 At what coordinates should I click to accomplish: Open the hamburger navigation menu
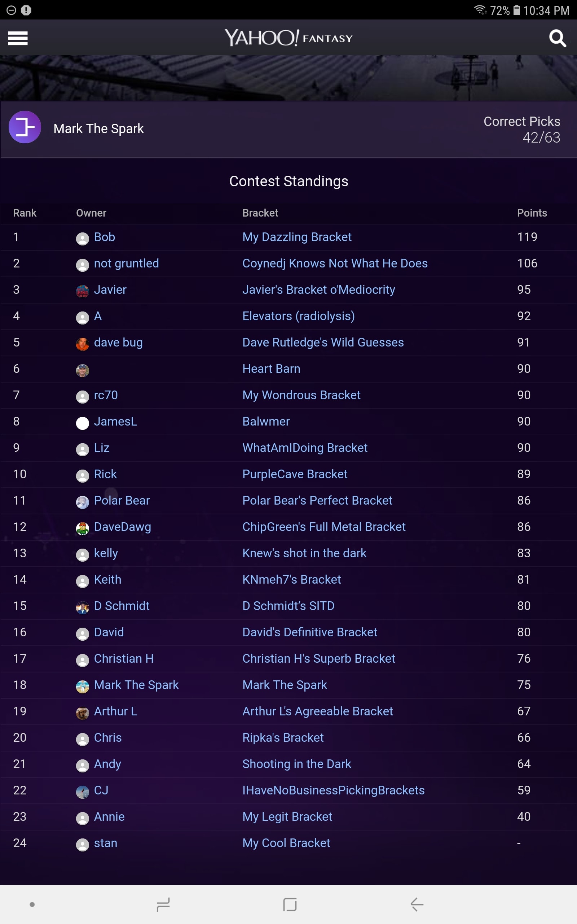pos(18,38)
